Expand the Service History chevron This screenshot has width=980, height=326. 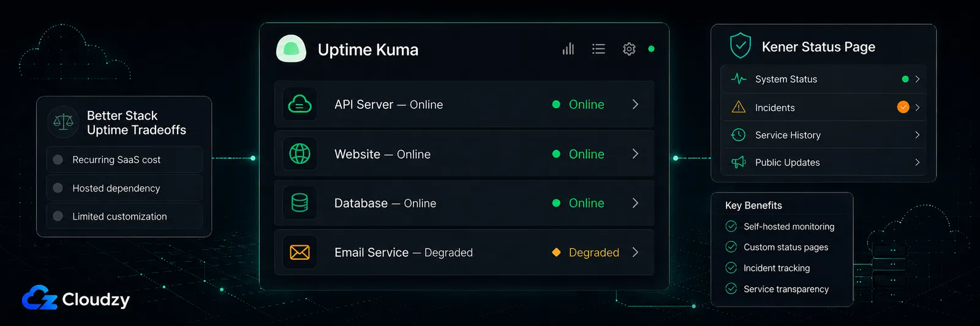click(x=917, y=135)
